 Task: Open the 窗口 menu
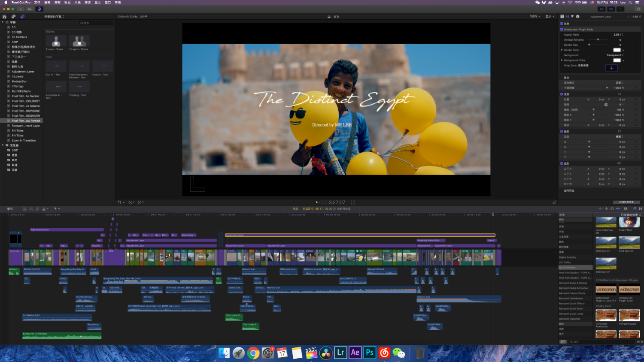pos(108,2)
